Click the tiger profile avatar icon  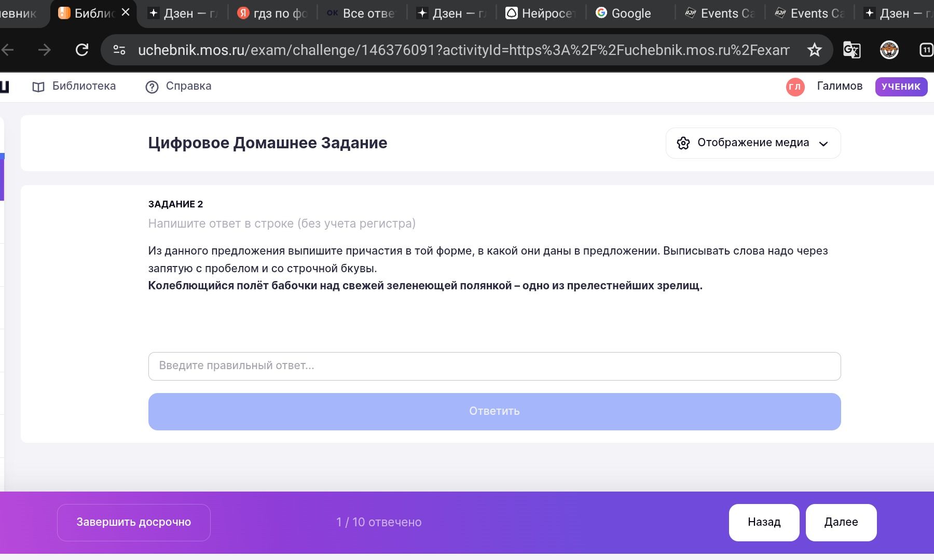(x=889, y=50)
